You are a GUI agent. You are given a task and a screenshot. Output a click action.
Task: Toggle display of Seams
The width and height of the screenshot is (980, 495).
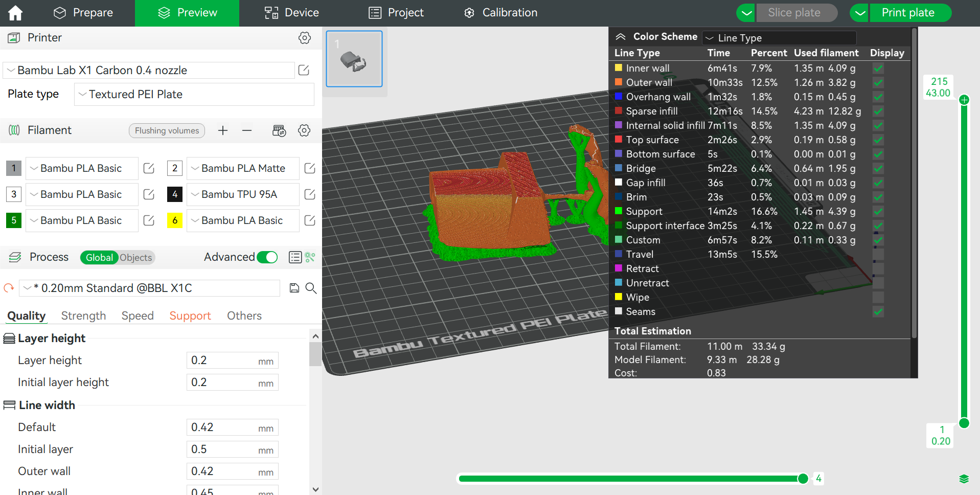(x=878, y=311)
